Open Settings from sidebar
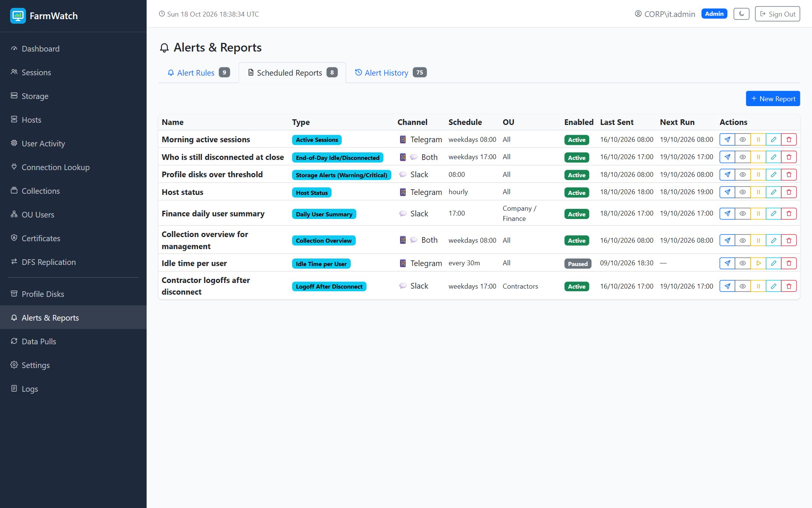The width and height of the screenshot is (812, 508). pyautogui.click(x=73, y=365)
